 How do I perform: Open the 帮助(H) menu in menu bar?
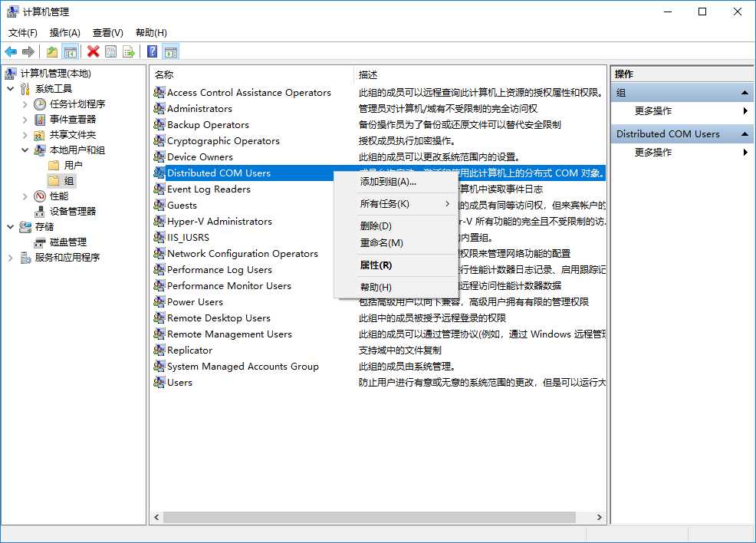151,33
